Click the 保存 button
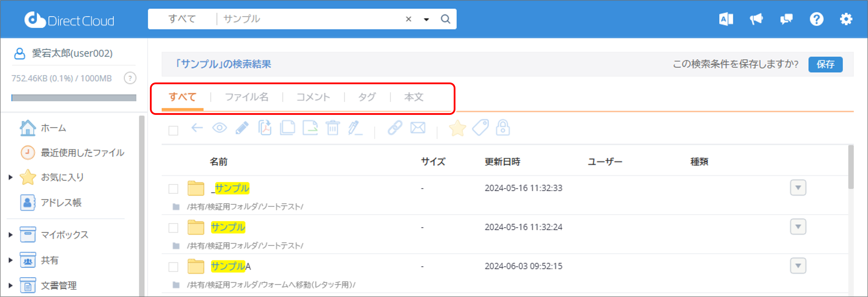868x297 pixels. pos(825,64)
